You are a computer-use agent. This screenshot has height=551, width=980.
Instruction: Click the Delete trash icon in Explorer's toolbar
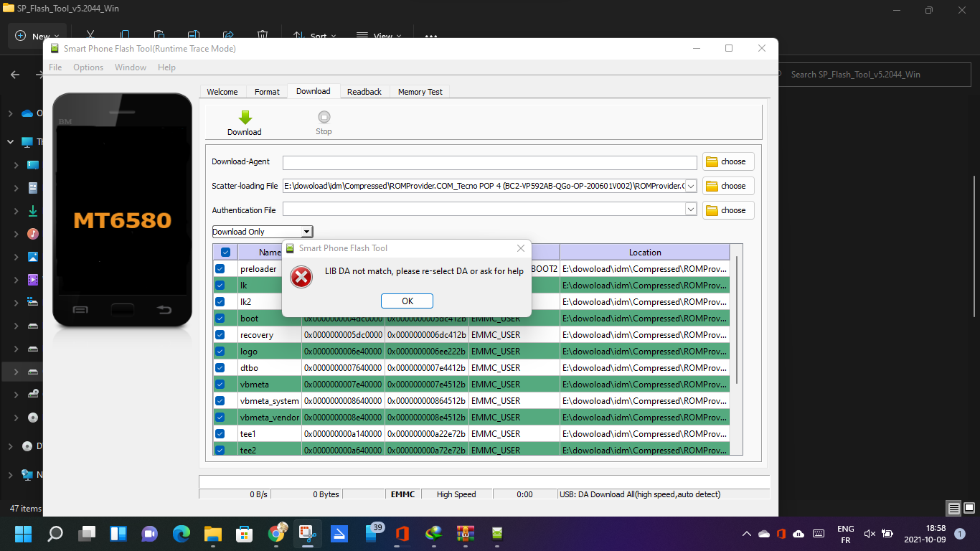coord(263,35)
